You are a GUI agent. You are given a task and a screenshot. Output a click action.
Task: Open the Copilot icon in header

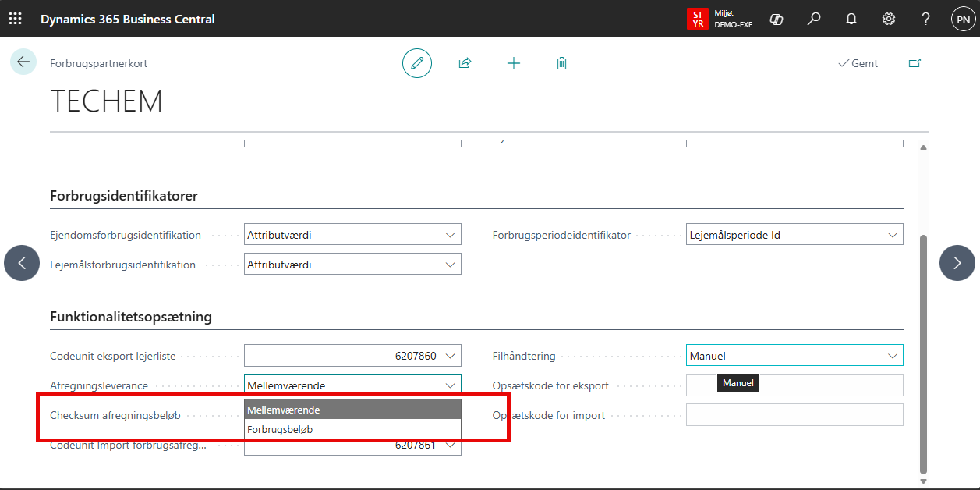pos(776,19)
